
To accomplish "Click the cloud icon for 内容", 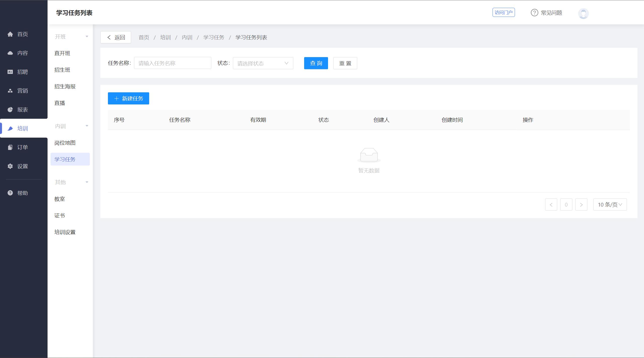I will (10, 53).
